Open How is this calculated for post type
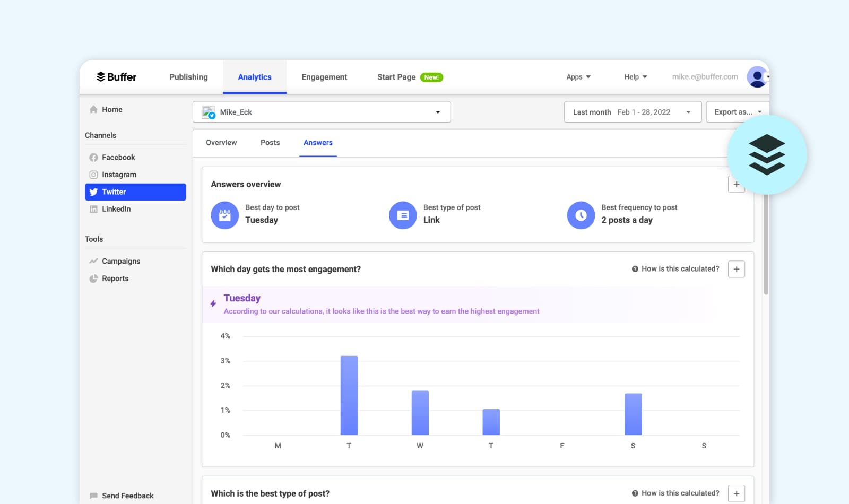Image resolution: width=849 pixels, height=504 pixels. point(675,493)
